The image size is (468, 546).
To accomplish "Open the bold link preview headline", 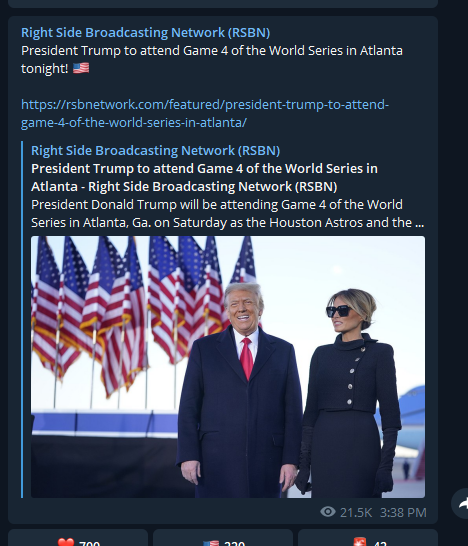I will (204, 177).
